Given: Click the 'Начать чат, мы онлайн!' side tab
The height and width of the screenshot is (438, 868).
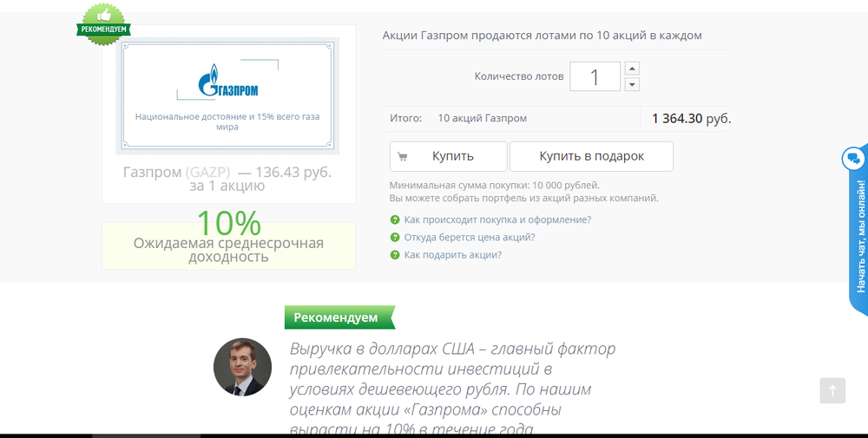Looking at the screenshot, I should pyautogui.click(x=859, y=236).
